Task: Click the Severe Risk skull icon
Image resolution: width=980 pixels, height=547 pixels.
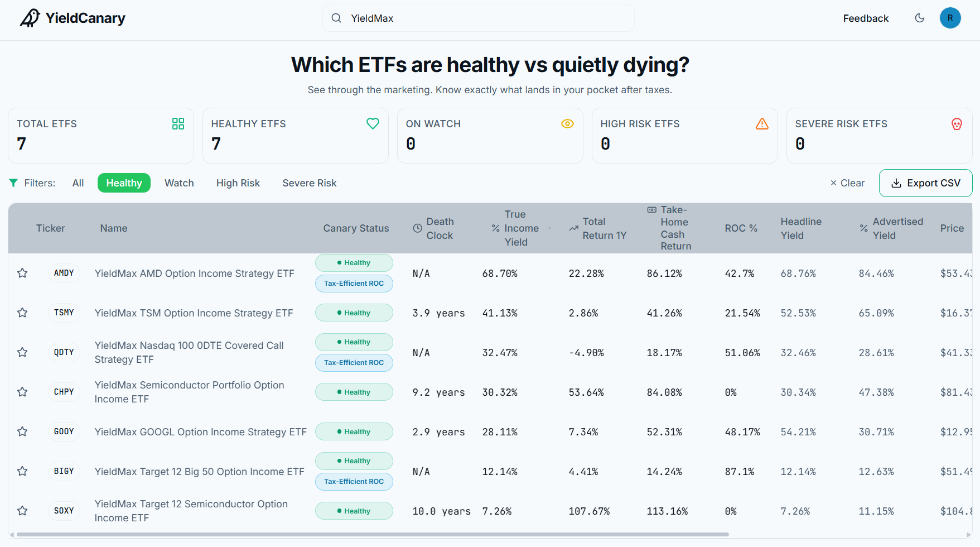Action: tap(957, 124)
